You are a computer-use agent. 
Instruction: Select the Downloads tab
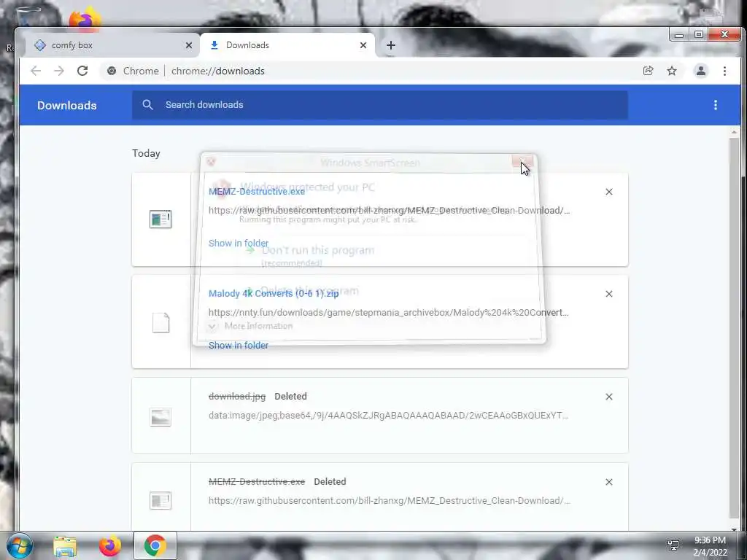tap(287, 45)
